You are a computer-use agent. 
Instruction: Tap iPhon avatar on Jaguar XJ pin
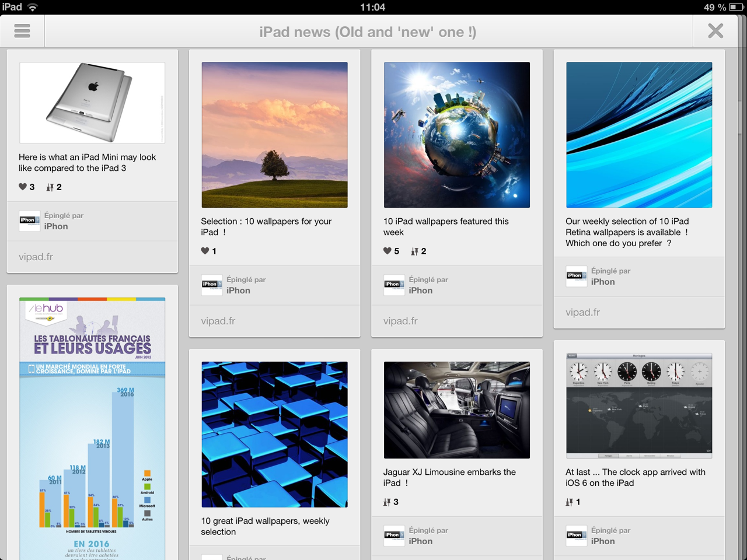tap(395, 536)
